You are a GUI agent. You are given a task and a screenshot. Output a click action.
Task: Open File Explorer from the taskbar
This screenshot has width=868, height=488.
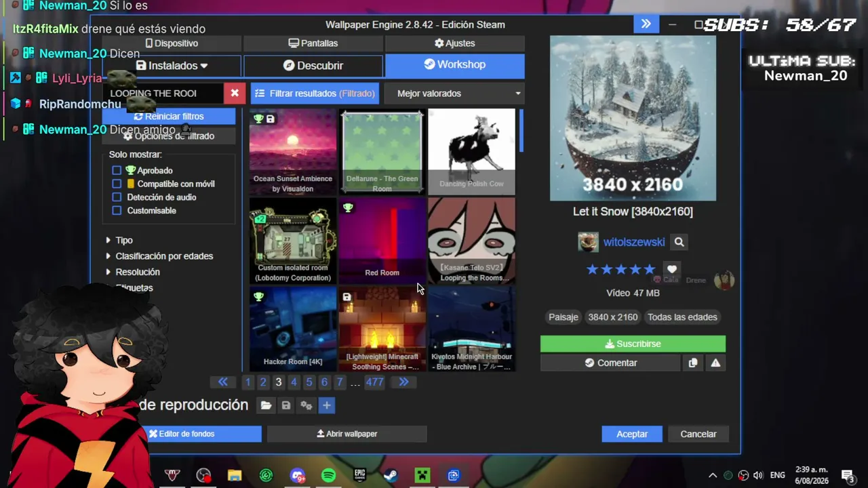235,475
